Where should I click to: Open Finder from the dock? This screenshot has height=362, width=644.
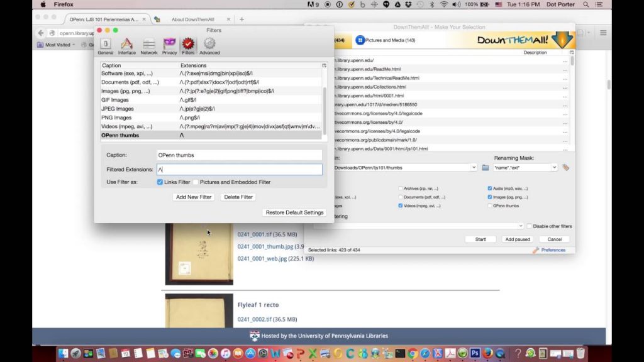tap(63, 353)
